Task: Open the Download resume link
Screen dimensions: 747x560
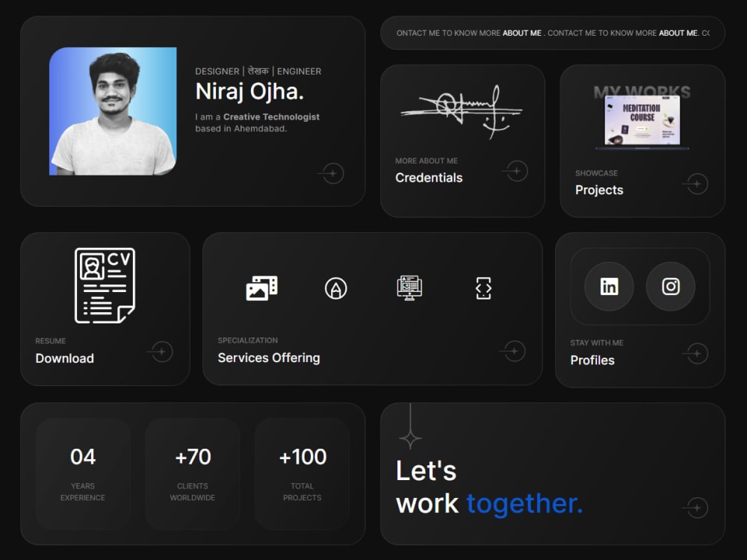Action: point(64,358)
